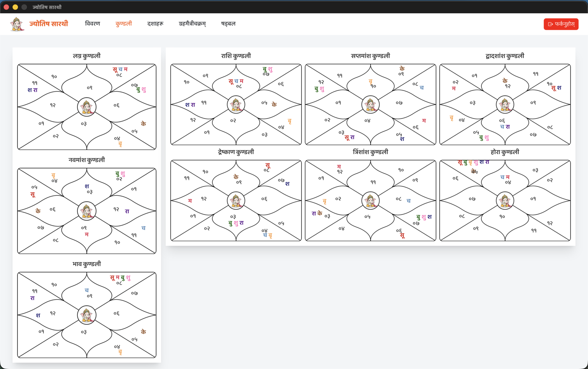Screen dimensions: 588x369
Task: Click बु शु in सप्तमांश कुण्डली
Action: [x=320, y=89]
